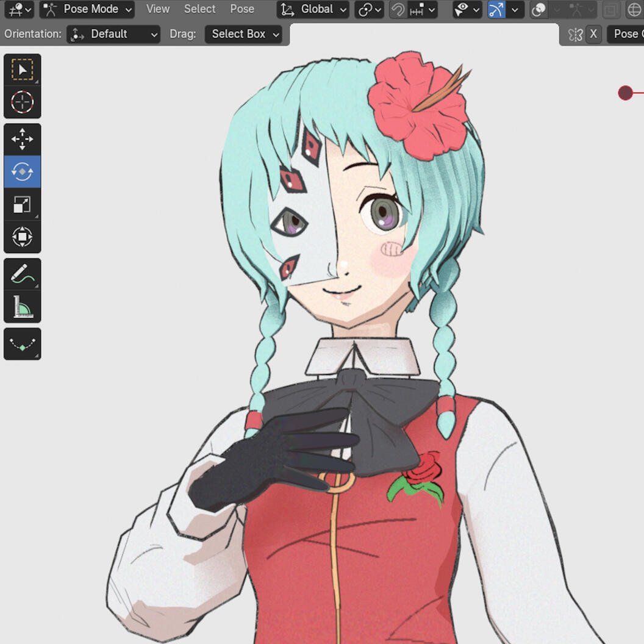This screenshot has width=644, height=644.
Task: Open the pivot point dropdown
Action: pyautogui.click(x=370, y=9)
